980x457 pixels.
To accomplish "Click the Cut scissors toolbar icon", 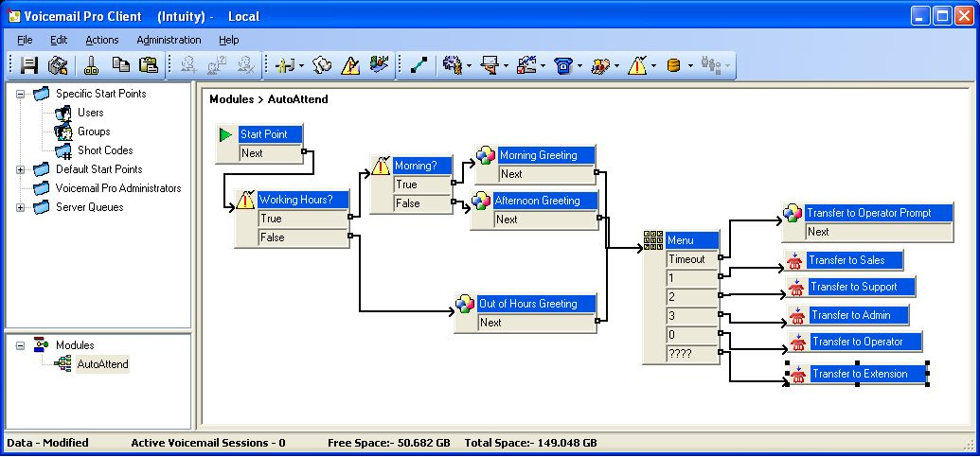I will 92,65.
